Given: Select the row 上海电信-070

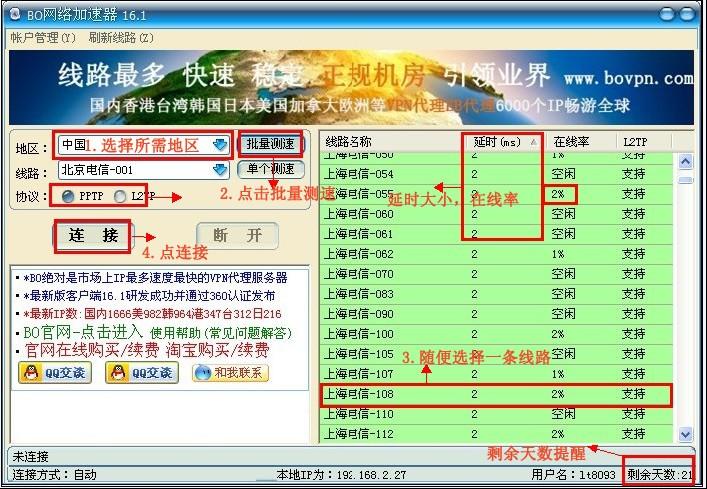Looking at the screenshot, I should click(x=496, y=274).
